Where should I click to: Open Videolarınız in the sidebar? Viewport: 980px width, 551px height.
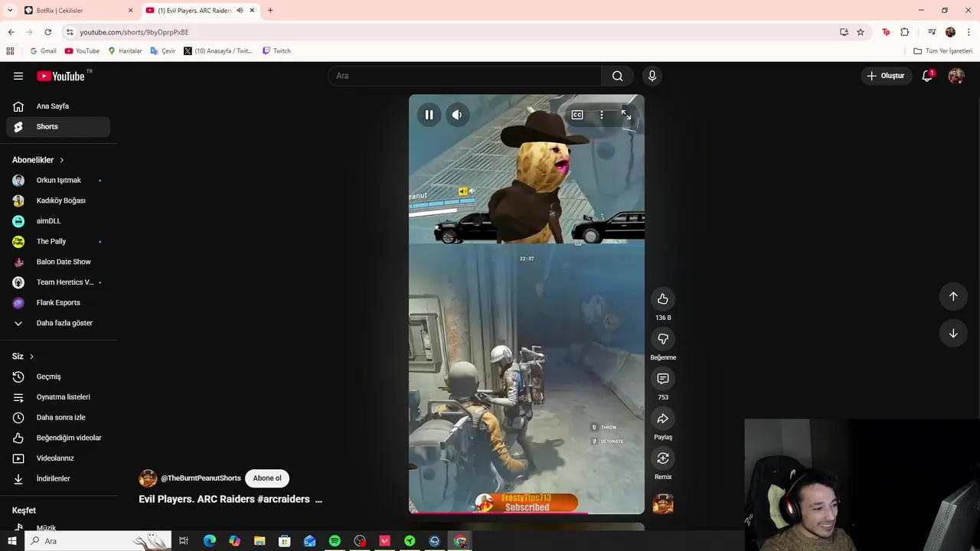click(x=58, y=458)
